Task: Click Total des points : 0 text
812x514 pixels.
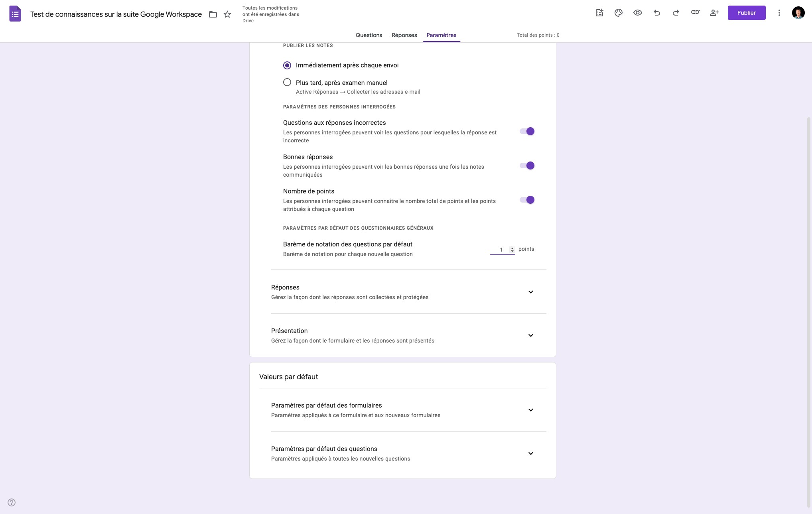Action: 538,35
